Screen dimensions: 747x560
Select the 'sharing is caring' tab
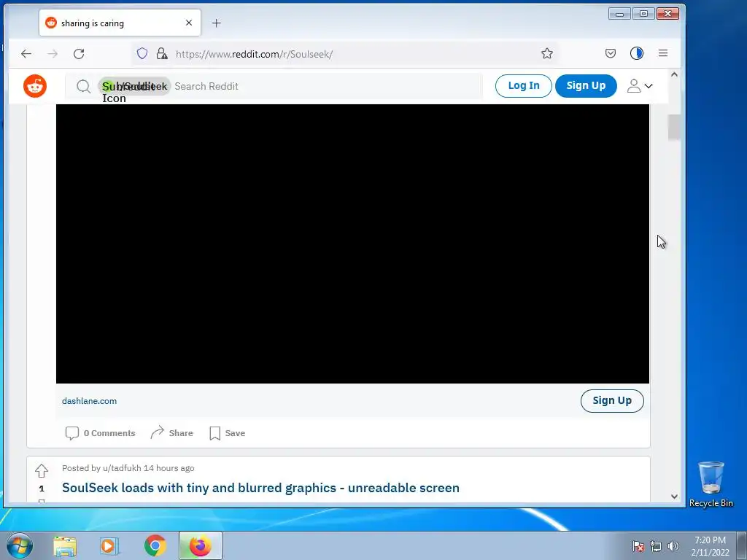coord(120,23)
